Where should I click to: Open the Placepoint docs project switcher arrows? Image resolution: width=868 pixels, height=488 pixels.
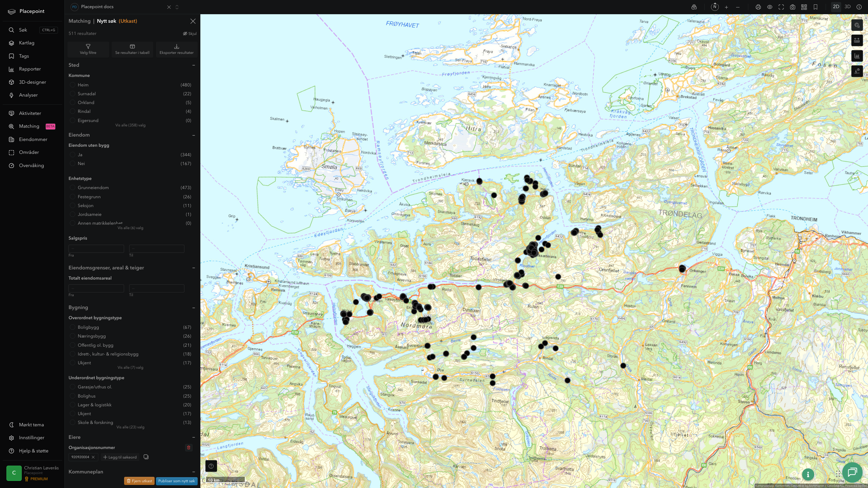(177, 7)
